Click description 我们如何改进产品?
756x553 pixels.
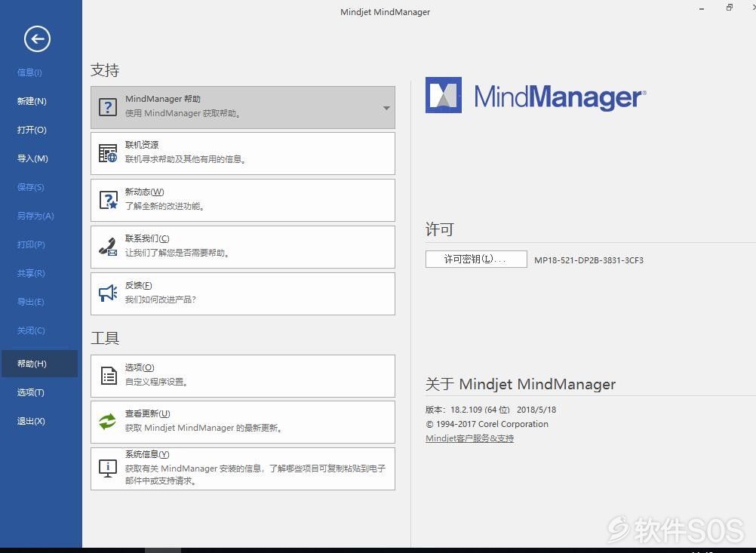click(161, 300)
